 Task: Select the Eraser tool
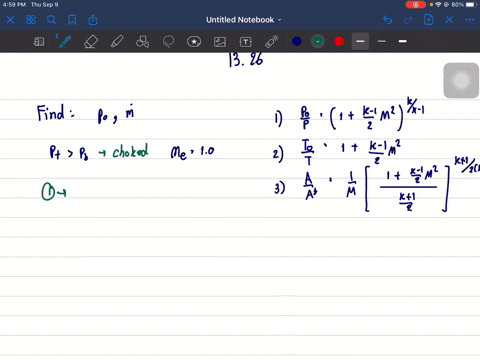(91, 42)
